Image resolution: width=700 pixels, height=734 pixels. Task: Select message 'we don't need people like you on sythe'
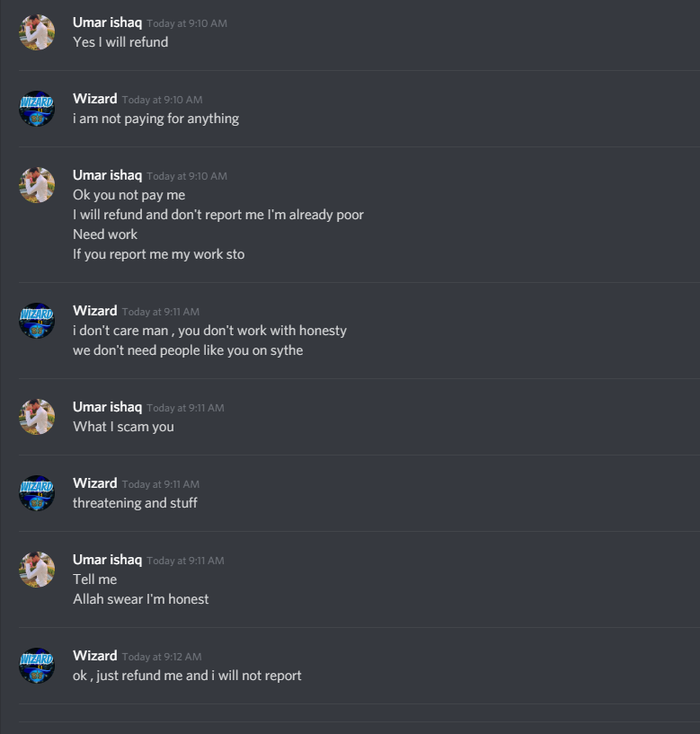point(188,350)
